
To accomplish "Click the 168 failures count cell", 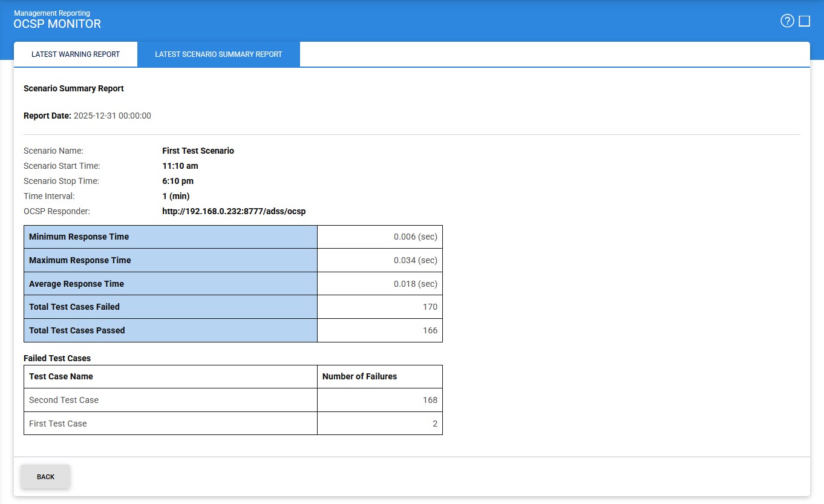I will (x=430, y=400).
